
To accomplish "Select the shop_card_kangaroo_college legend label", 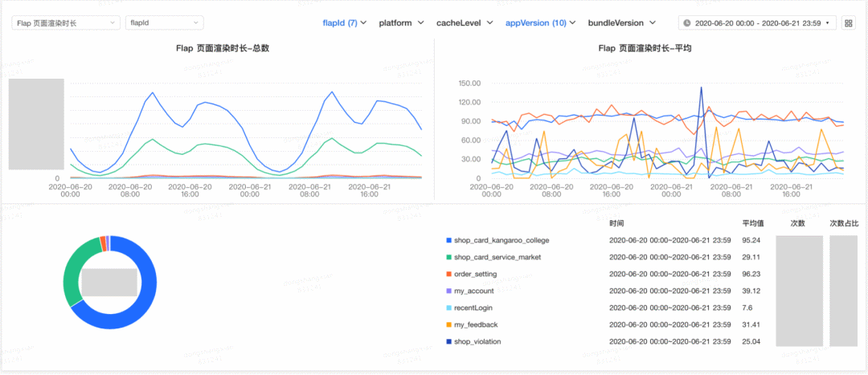I will [x=502, y=241].
